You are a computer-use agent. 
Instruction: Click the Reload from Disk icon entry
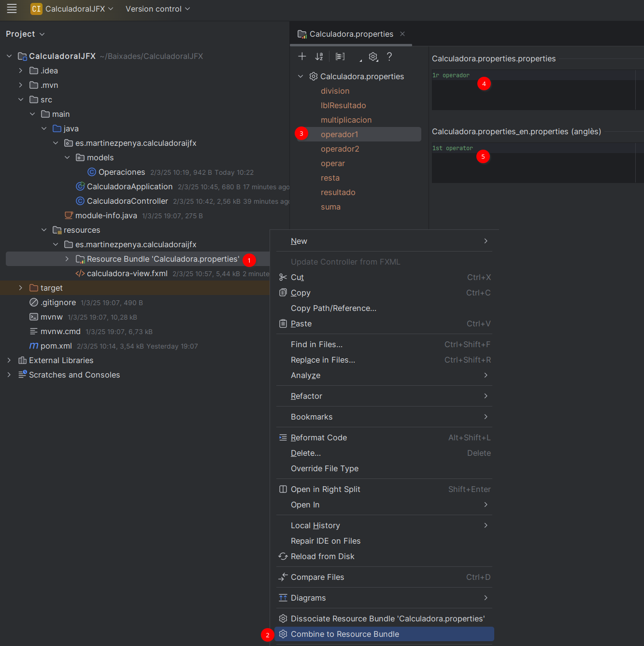pyautogui.click(x=322, y=556)
